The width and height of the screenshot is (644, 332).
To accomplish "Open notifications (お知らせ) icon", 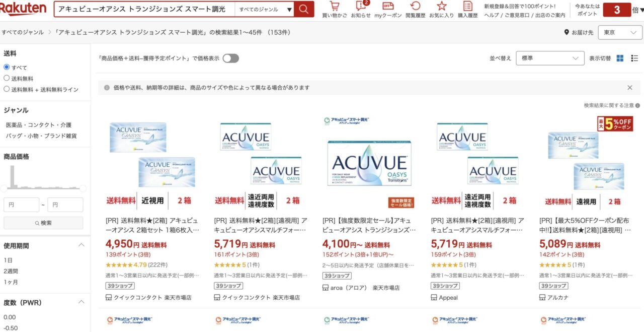I will tap(361, 6).
